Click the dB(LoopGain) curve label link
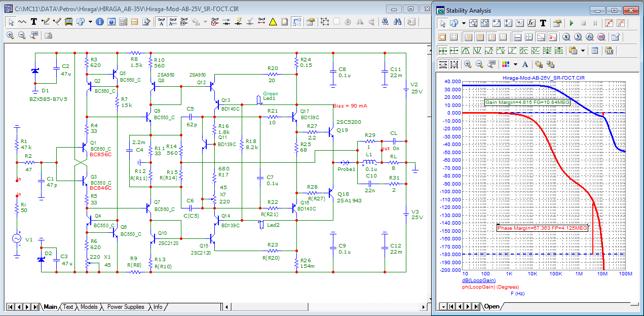The height and width of the screenshot is (316, 644). [478, 280]
